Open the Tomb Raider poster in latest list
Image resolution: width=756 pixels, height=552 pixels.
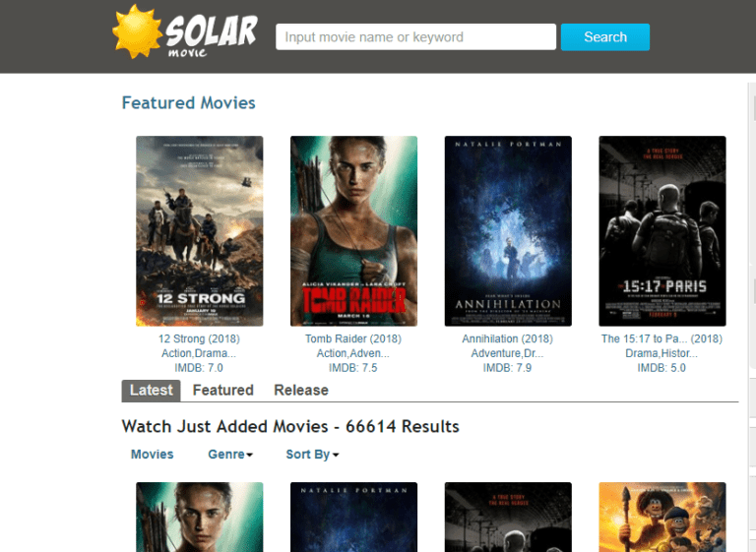click(200, 517)
